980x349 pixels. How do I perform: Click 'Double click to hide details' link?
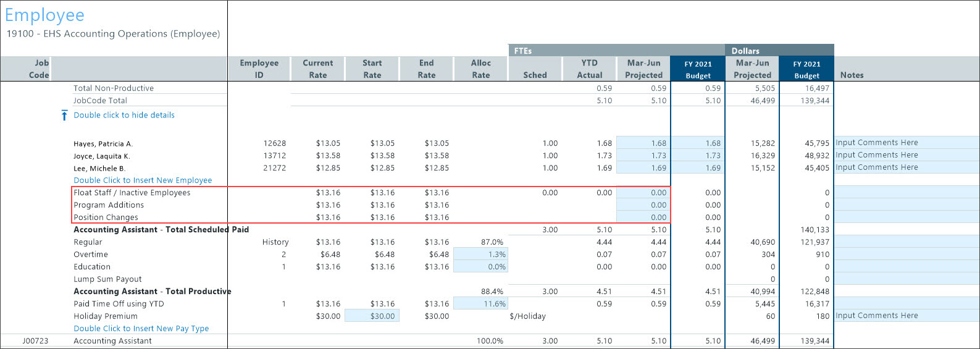(x=124, y=116)
